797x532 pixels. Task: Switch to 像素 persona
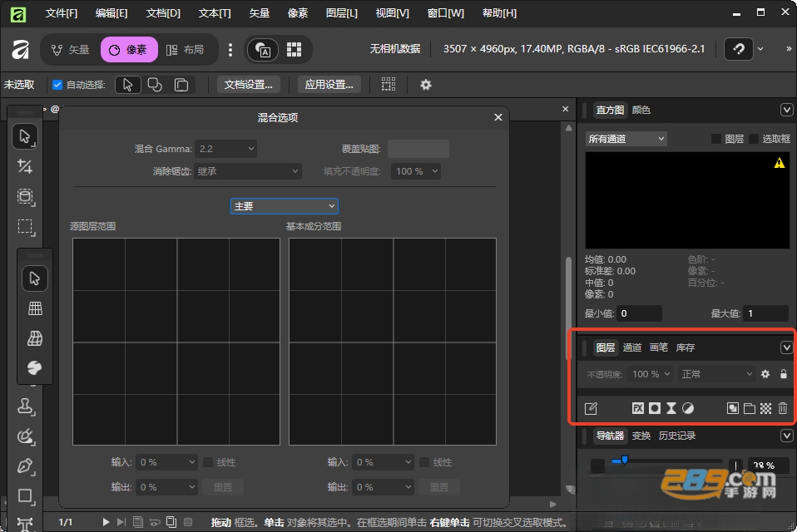tap(129, 50)
